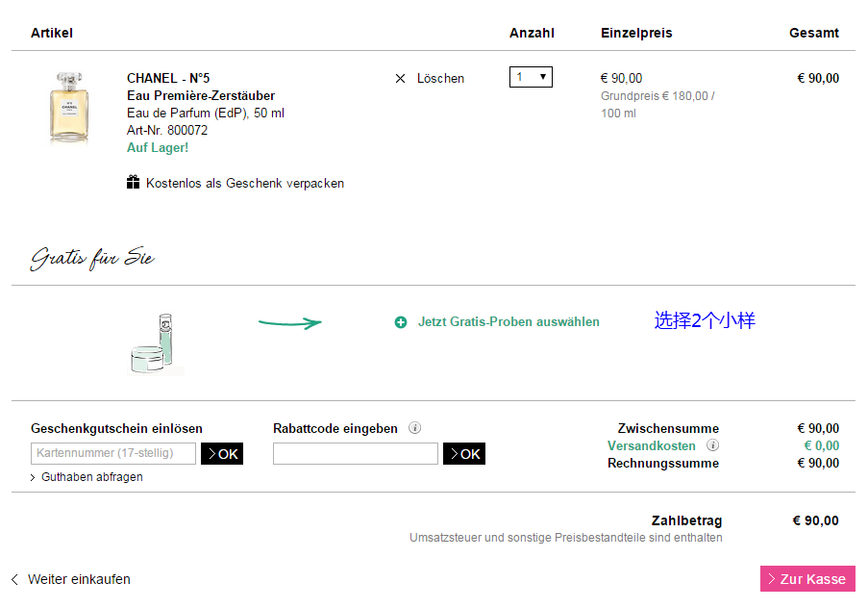Select Kostenlos als Geschenk verpacken
Screen dimensions: 868x608
click(245, 184)
